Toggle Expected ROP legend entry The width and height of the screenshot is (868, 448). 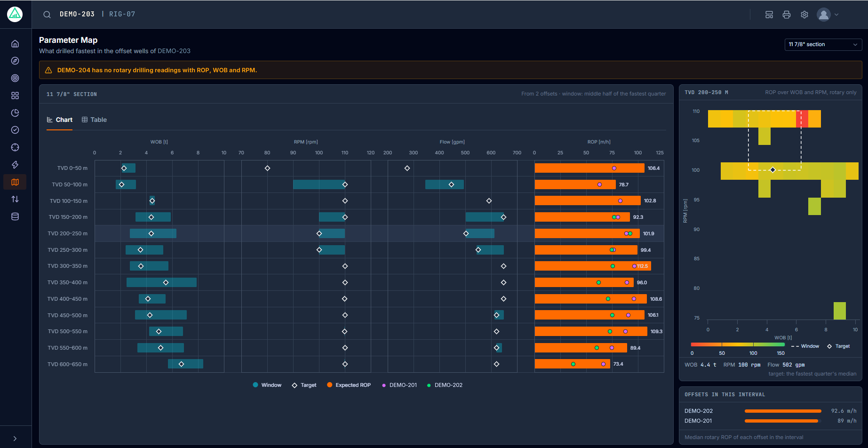(x=349, y=385)
